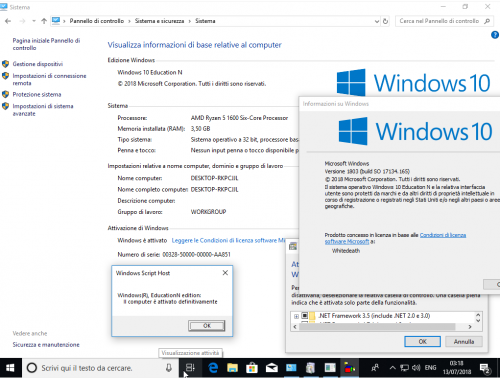Click the microphone icon in search box
The image size is (500, 378).
tap(169, 368)
